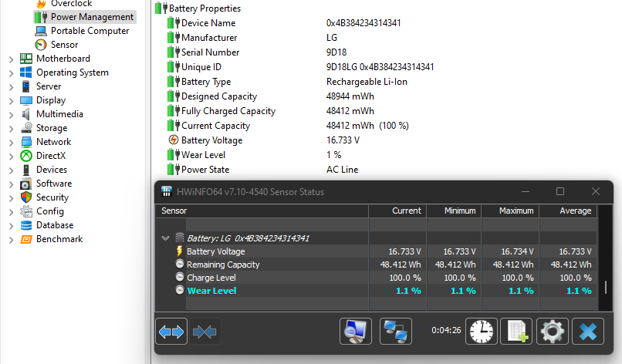The image size is (622, 364).
Task: Expand the Storage tree node
Action: click(11, 129)
